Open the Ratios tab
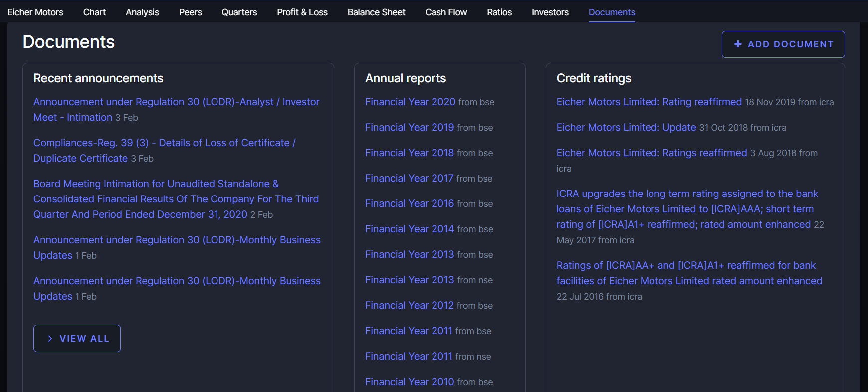The height and width of the screenshot is (392, 868). [499, 12]
